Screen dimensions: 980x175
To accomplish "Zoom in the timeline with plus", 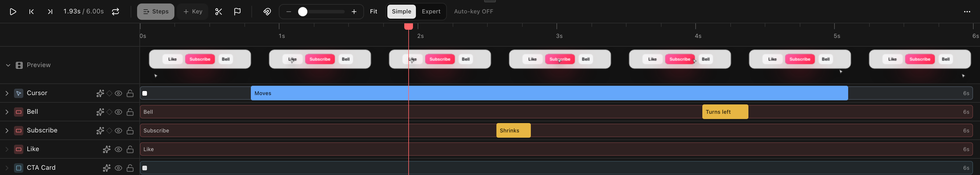I will click(354, 12).
